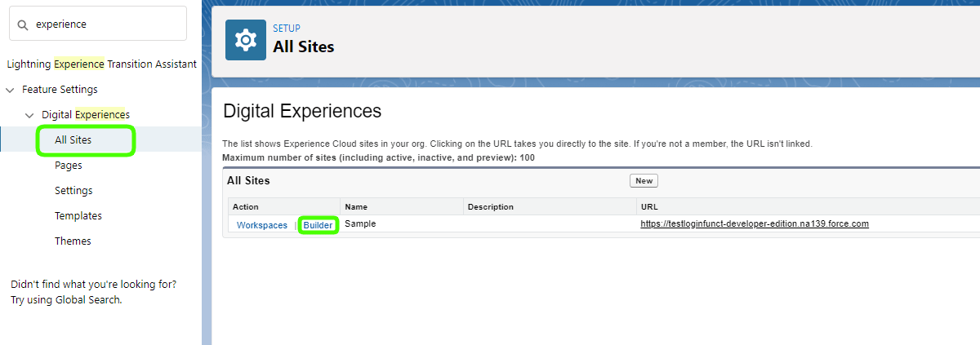Viewport: 980px width, 345px height.
Task: Focus the Quick Find search box containing 'experience'
Action: click(x=98, y=24)
